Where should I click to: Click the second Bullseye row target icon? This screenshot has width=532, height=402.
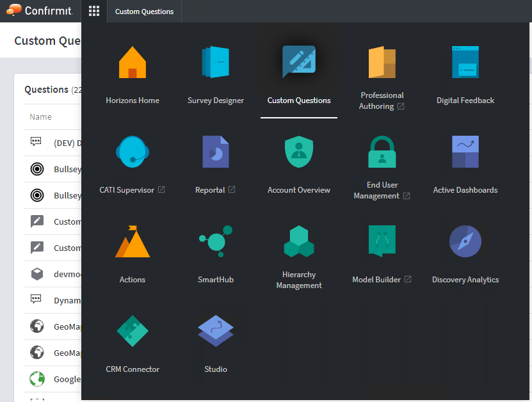coord(37,195)
